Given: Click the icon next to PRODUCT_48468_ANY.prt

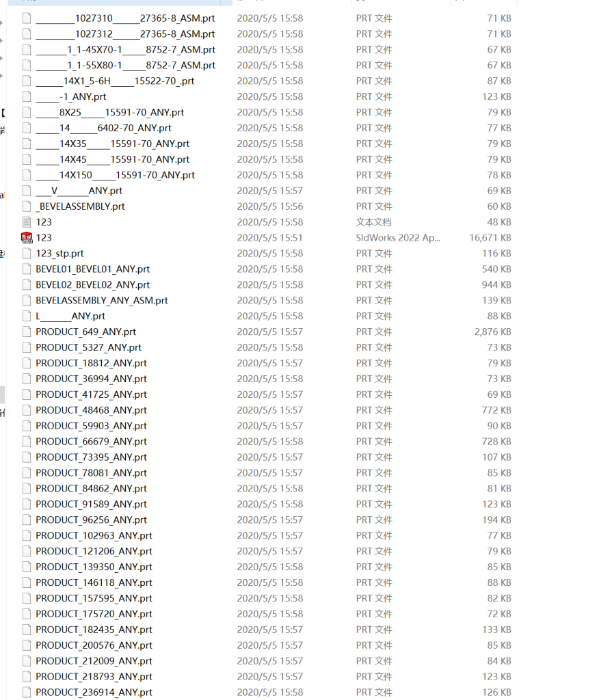Looking at the screenshot, I should (x=27, y=410).
